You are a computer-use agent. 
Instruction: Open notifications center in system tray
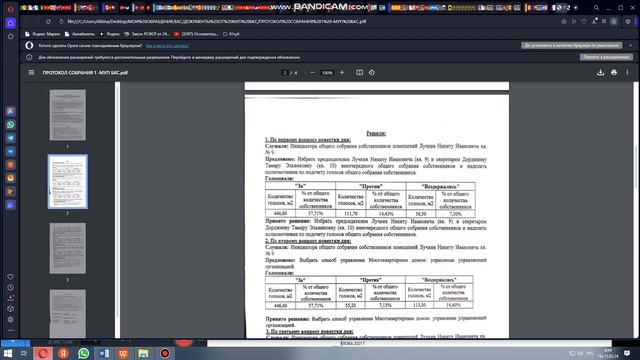[627, 353]
